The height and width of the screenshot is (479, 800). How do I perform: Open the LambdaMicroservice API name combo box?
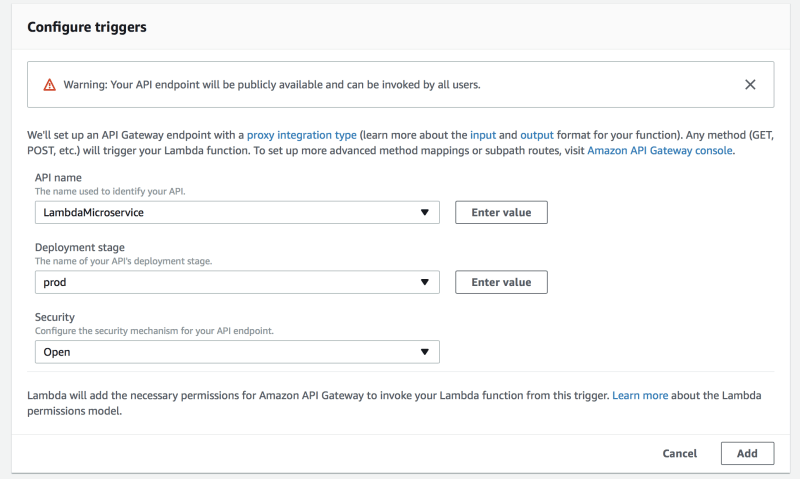tap(230, 213)
